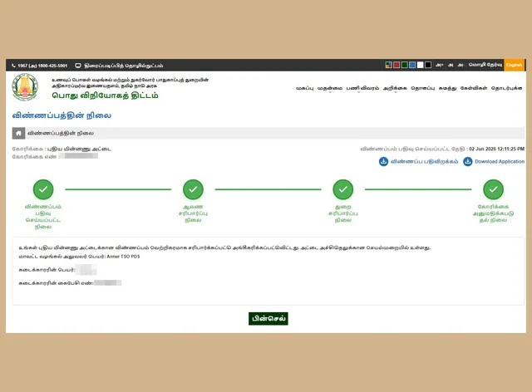This screenshot has width=532, height=392.
Task: Expand the முதன்மை dropdown menu
Action: click(330, 88)
